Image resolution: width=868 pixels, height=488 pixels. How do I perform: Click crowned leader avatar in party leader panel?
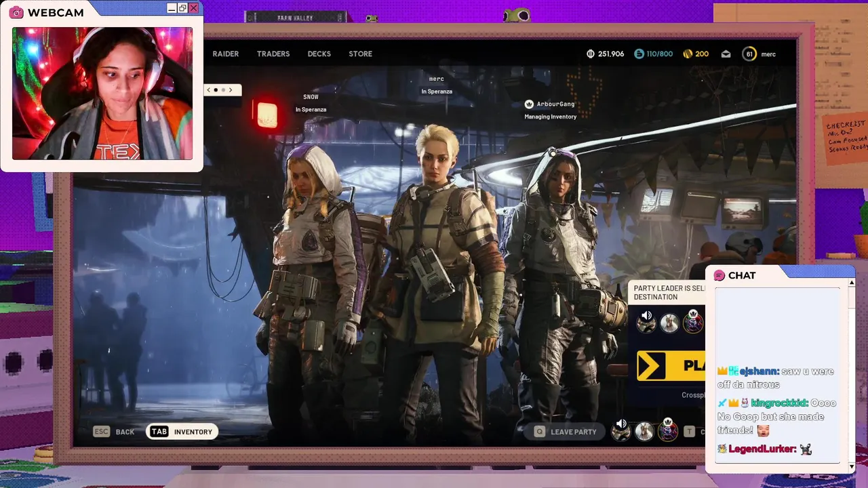[x=693, y=321]
